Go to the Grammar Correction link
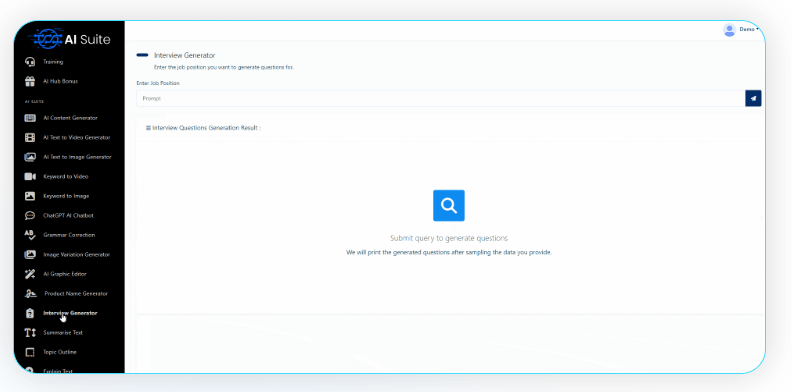792x392 pixels. pos(69,235)
